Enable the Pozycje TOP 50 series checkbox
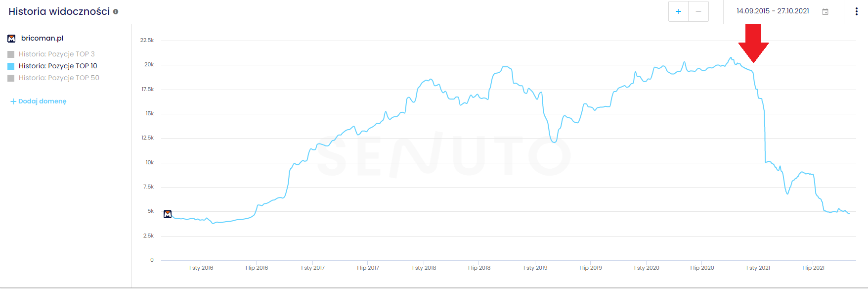 click(x=11, y=78)
